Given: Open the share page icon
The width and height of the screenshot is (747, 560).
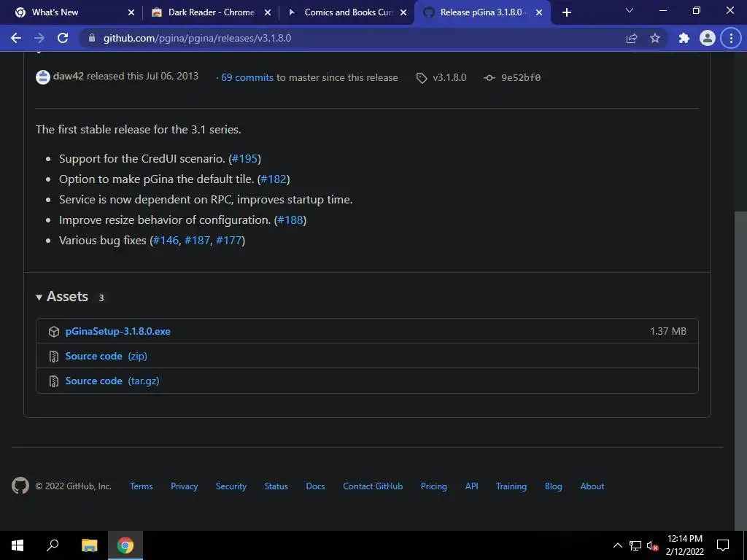Looking at the screenshot, I should [x=631, y=38].
